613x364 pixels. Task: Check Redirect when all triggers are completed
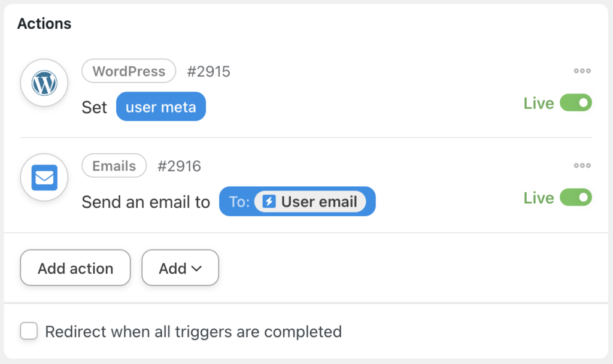coord(29,331)
